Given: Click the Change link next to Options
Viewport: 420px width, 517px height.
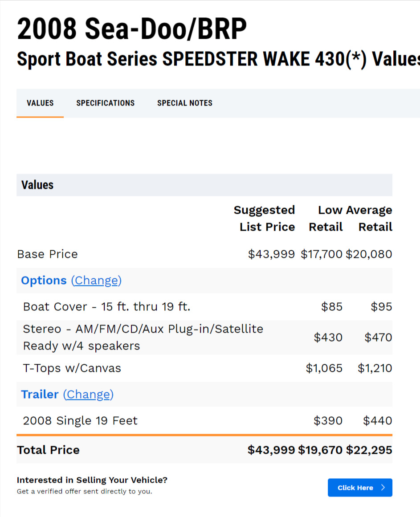Looking at the screenshot, I should (x=96, y=281).
